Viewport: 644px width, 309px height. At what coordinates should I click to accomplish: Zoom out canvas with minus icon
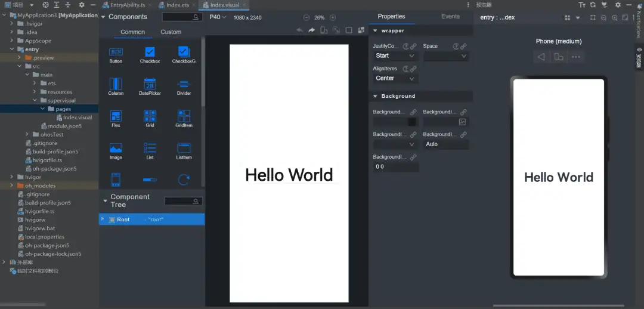[x=306, y=18]
